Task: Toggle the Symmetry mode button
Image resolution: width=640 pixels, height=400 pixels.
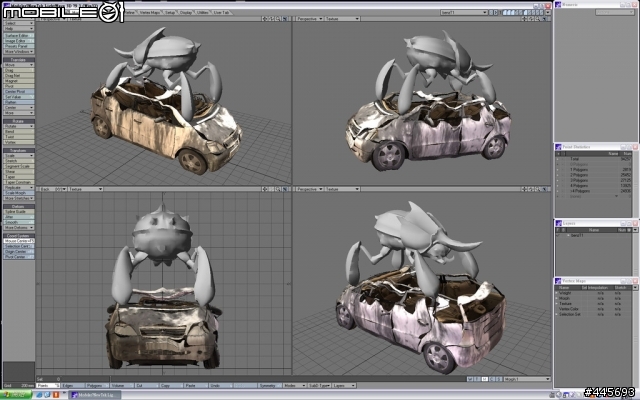Action: (x=270, y=385)
